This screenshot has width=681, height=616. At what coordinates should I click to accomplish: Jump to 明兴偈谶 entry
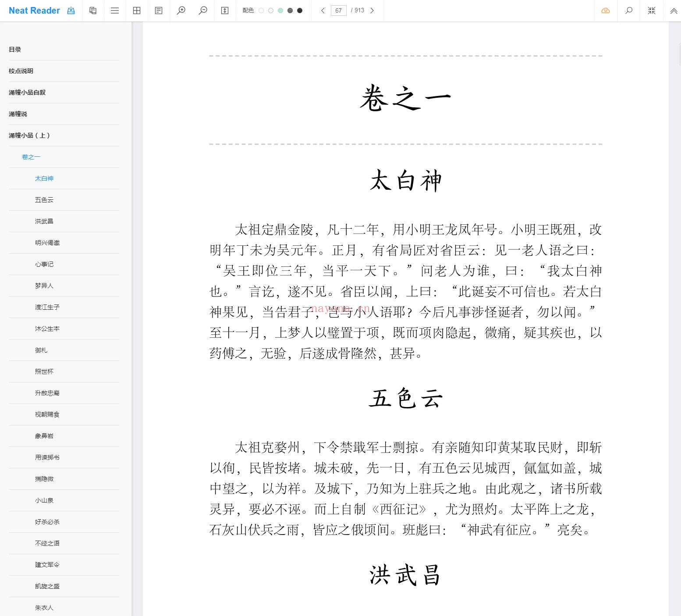[x=47, y=243]
